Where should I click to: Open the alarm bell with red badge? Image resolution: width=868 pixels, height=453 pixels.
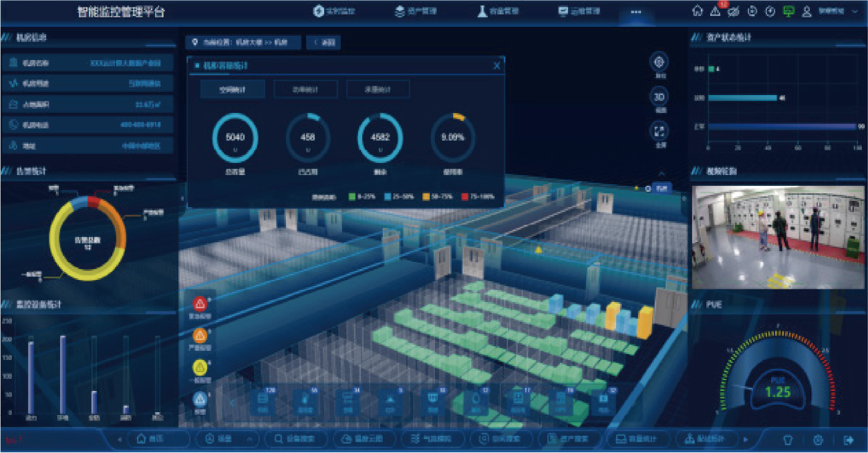[716, 11]
